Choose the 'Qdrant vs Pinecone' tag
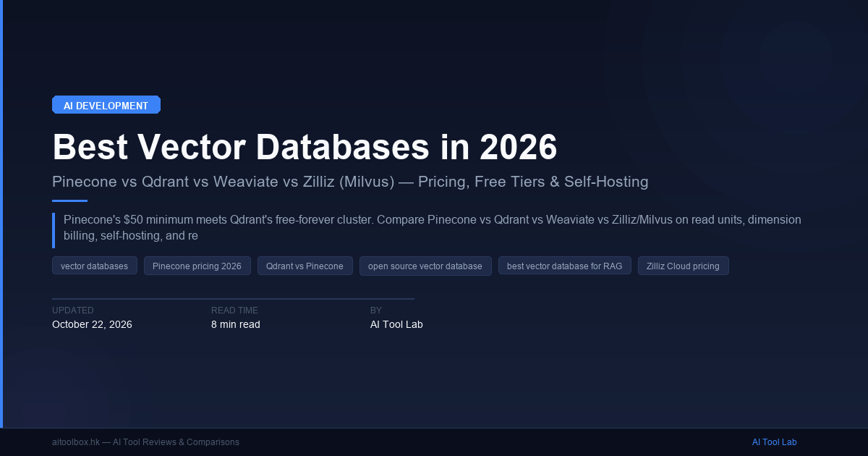Image resolution: width=868 pixels, height=456 pixels. point(305,266)
